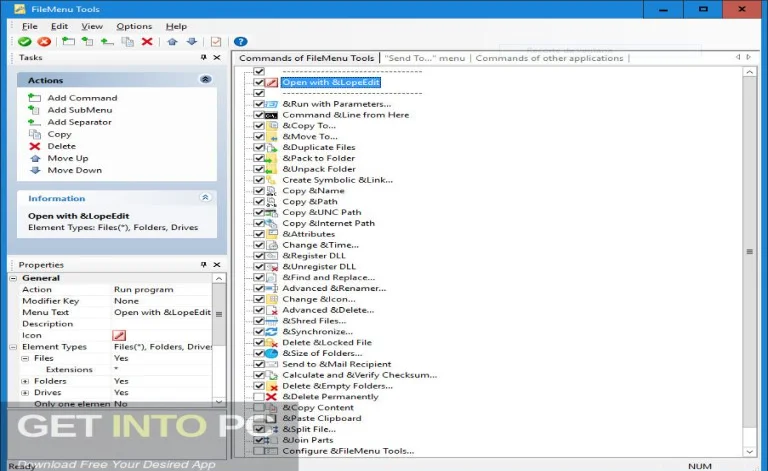Viewport: 768px width, 471px height.
Task: Click the Move Down arrow toolbar icon
Action: point(192,42)
